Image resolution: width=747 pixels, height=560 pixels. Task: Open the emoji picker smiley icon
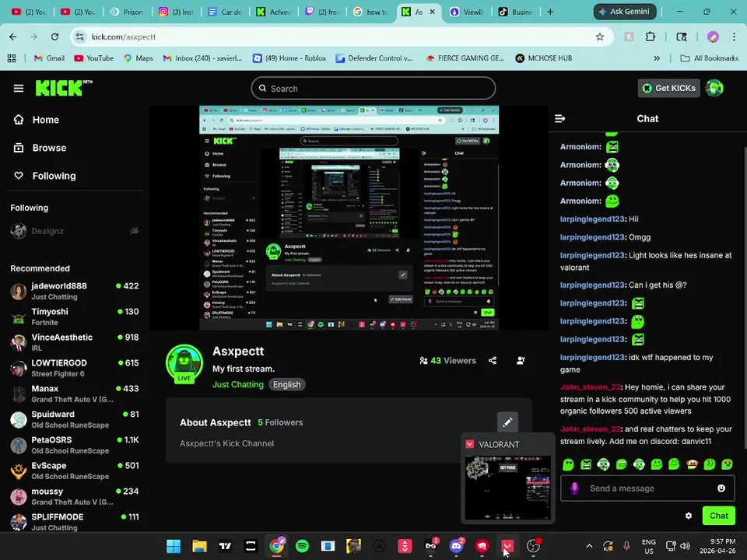pyautogui.click(x=721, y=488)
